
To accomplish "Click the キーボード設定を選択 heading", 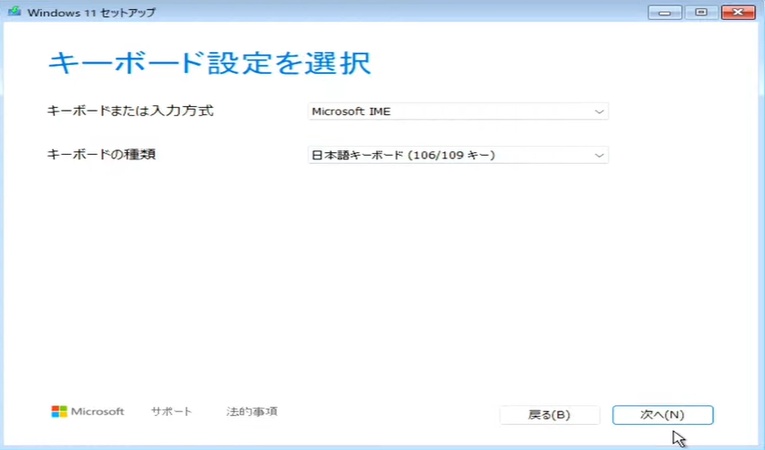I will (209, 63).
